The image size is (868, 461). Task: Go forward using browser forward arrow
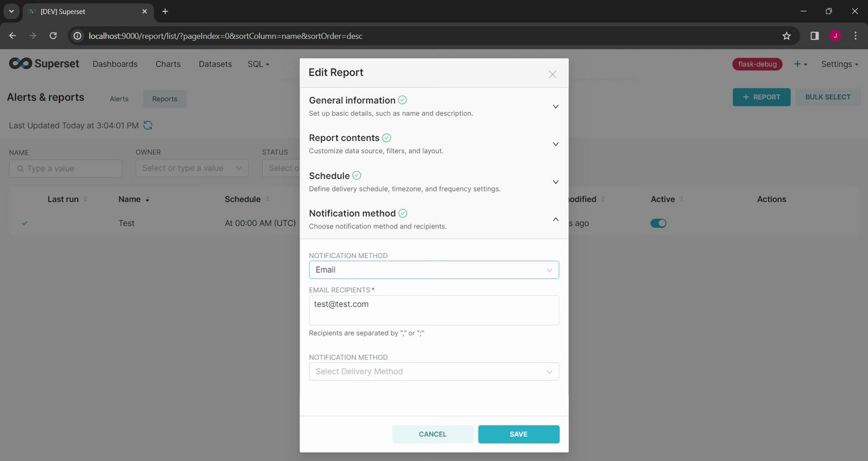tap(33, 36)
